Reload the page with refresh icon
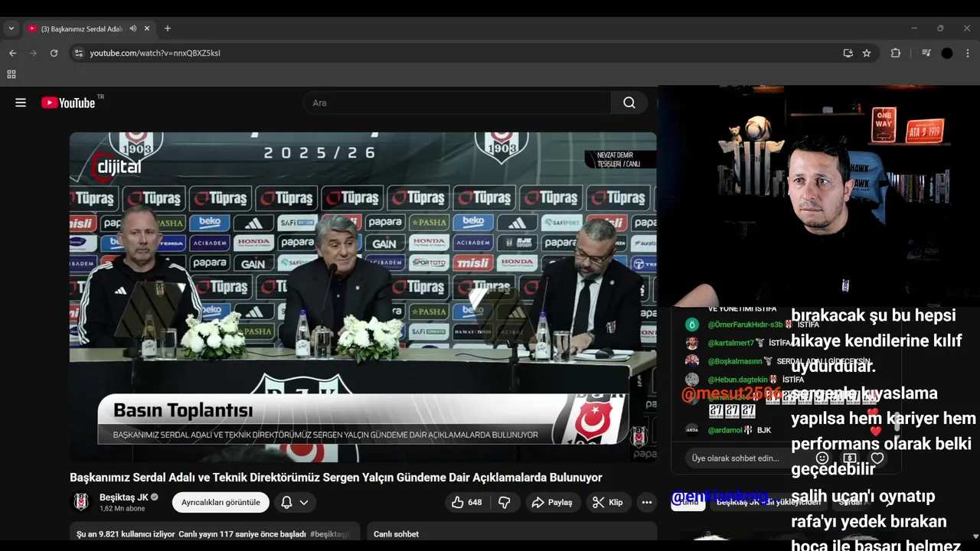This screenshot has width=980, height=551. click(54, 53)
